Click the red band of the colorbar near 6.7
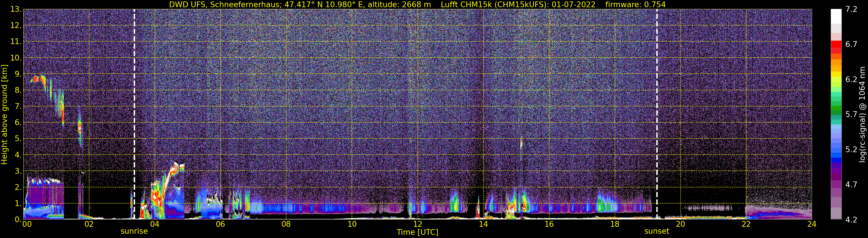 (836, 44)
